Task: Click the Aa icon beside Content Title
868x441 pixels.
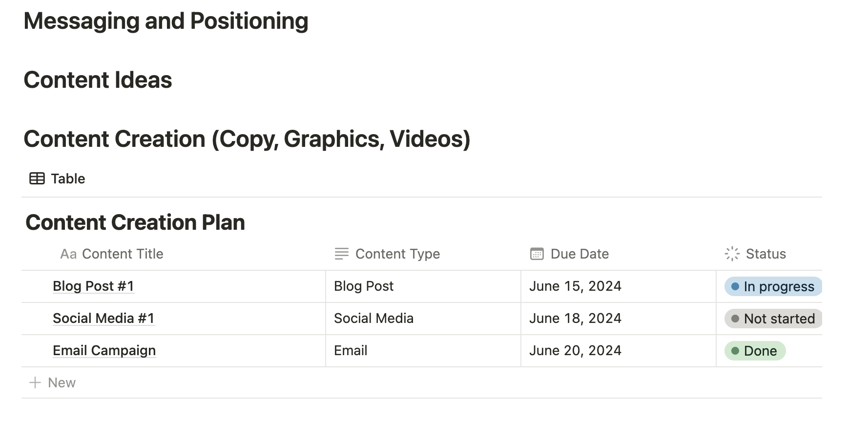Action: (68, 254)
